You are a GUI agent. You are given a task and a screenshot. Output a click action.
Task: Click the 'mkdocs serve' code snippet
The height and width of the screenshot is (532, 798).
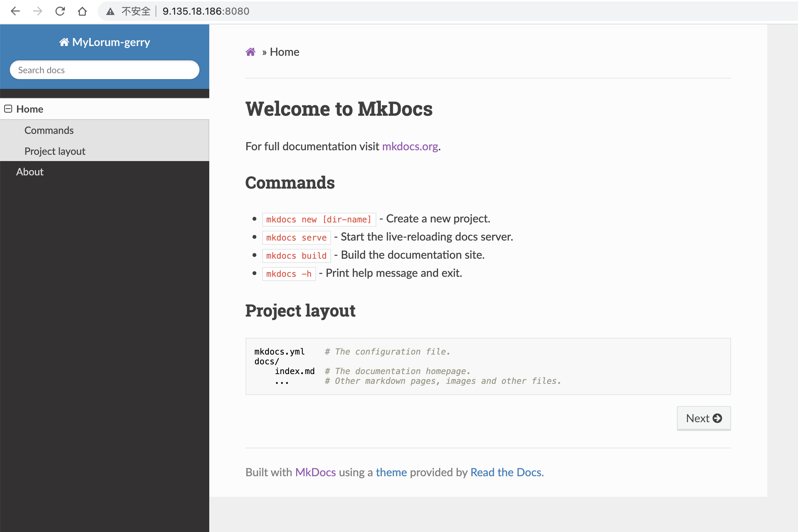pos(296,237)
